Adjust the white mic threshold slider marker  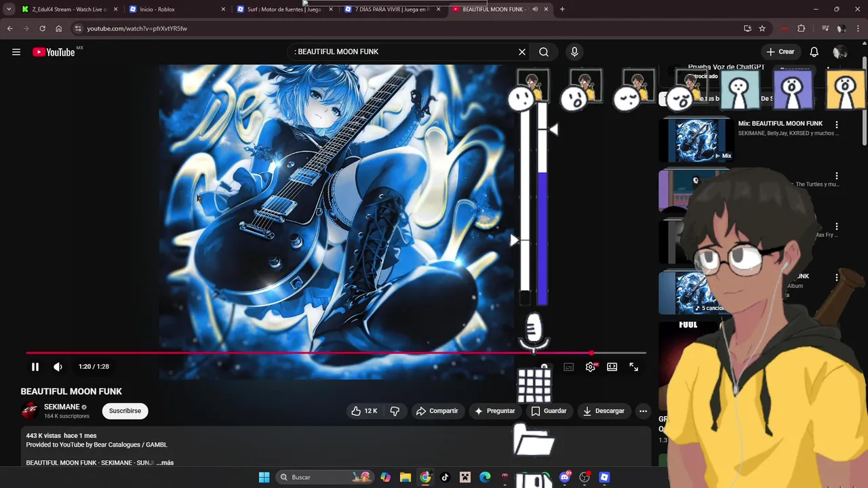(x=515, y=240)
